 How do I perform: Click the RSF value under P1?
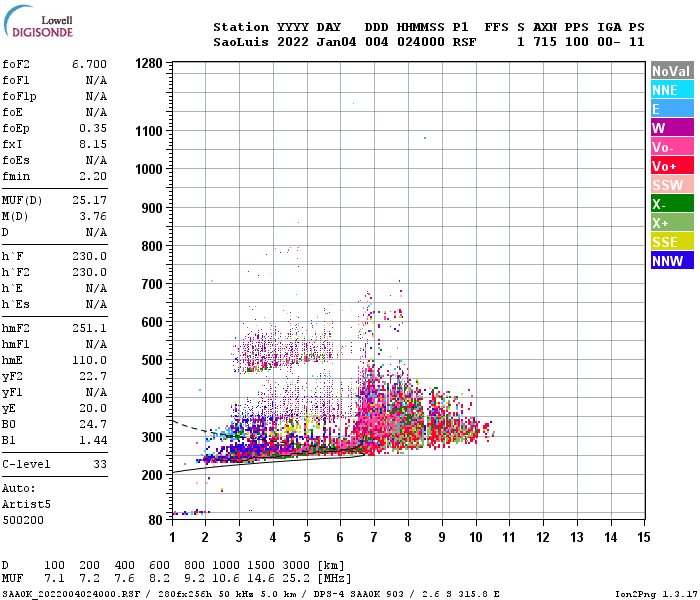(x=464, y=42)
